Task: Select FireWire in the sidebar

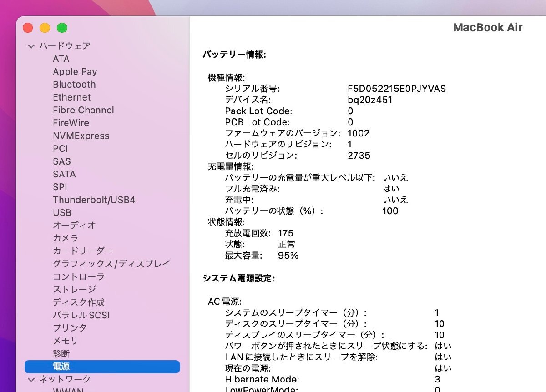Action: pos(71,123)
